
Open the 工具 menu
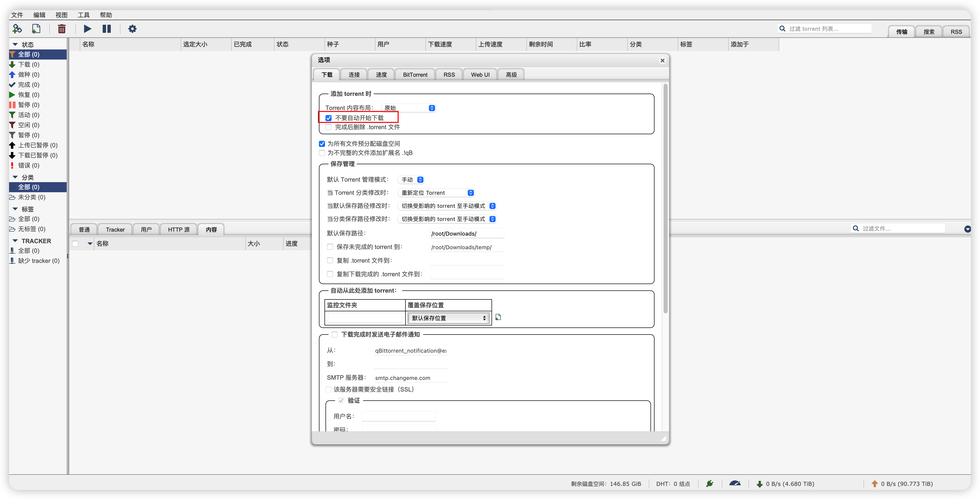pos(84,15)
